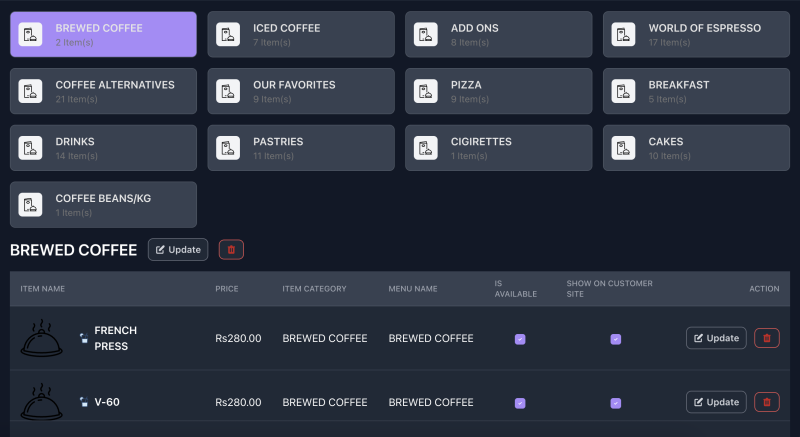The height and width of the screenshot is (437, 800).
Task: Click V-60 menu name BREWED COFFEE cell
Action: coord(431,402)
